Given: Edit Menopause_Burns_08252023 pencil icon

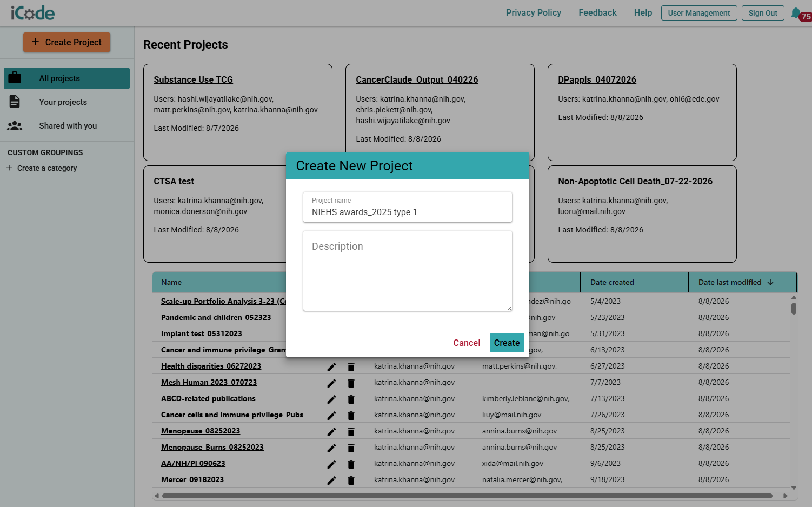Looking at the screenshot, I should tap(331, 448).
